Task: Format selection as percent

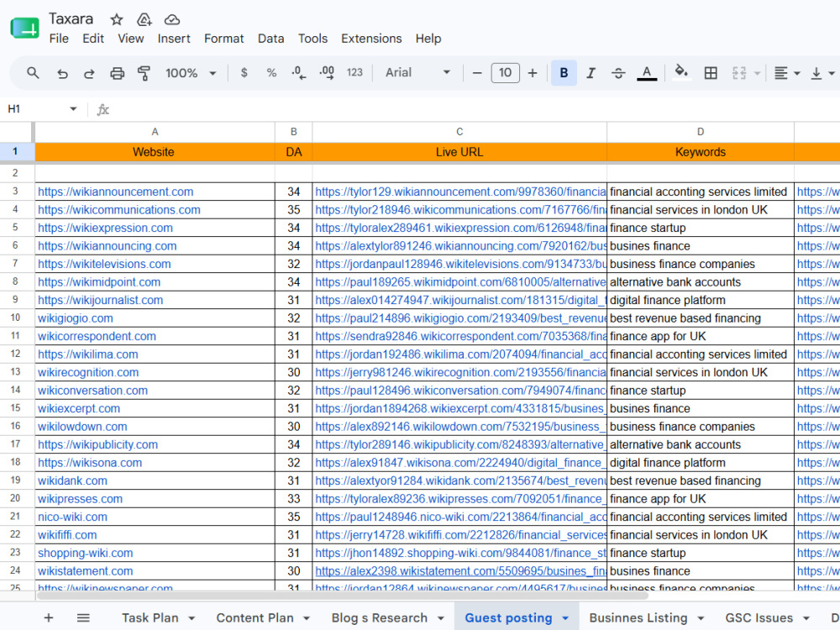Action: (271, 73)
